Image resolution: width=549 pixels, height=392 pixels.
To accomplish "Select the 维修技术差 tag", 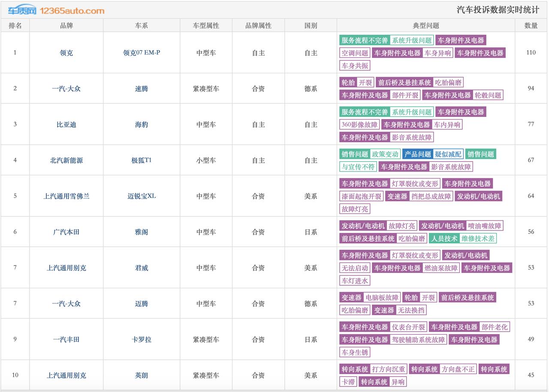I will 478,239.
